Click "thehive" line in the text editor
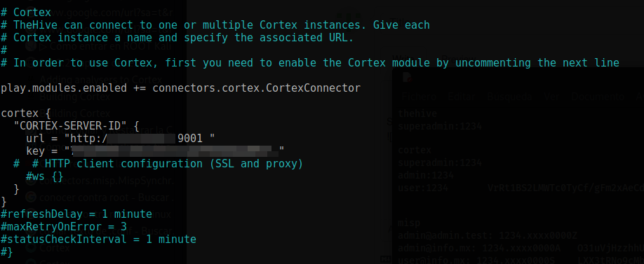 point(417,113)
